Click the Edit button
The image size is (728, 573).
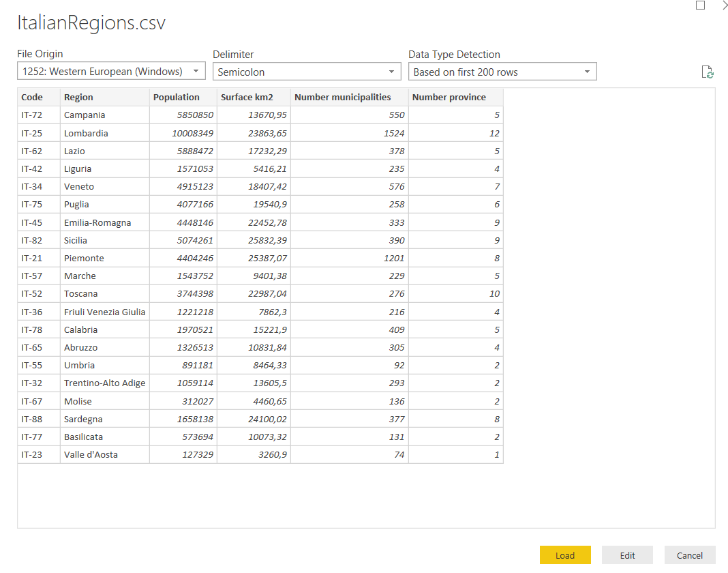pyautogui.click(x=627, y=555)
